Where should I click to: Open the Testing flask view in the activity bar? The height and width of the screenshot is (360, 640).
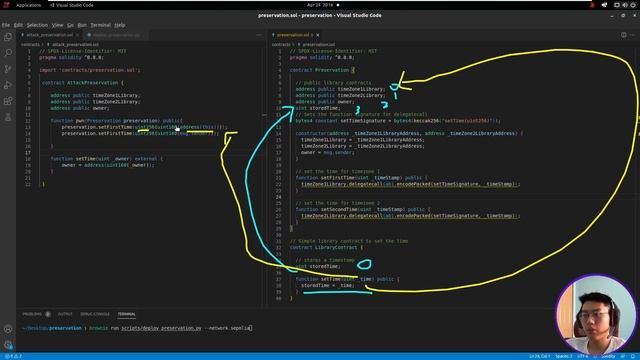8,117
